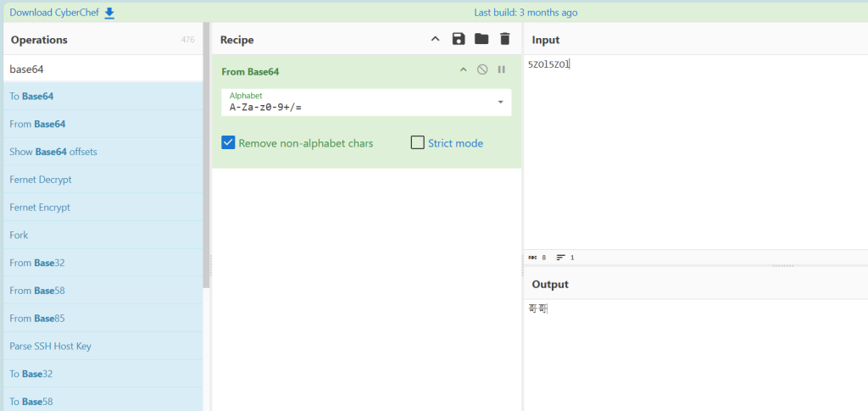The width and height of the screenshot is (868, 411).
Task: Click the operations list scrollbar
Action: 206,155
